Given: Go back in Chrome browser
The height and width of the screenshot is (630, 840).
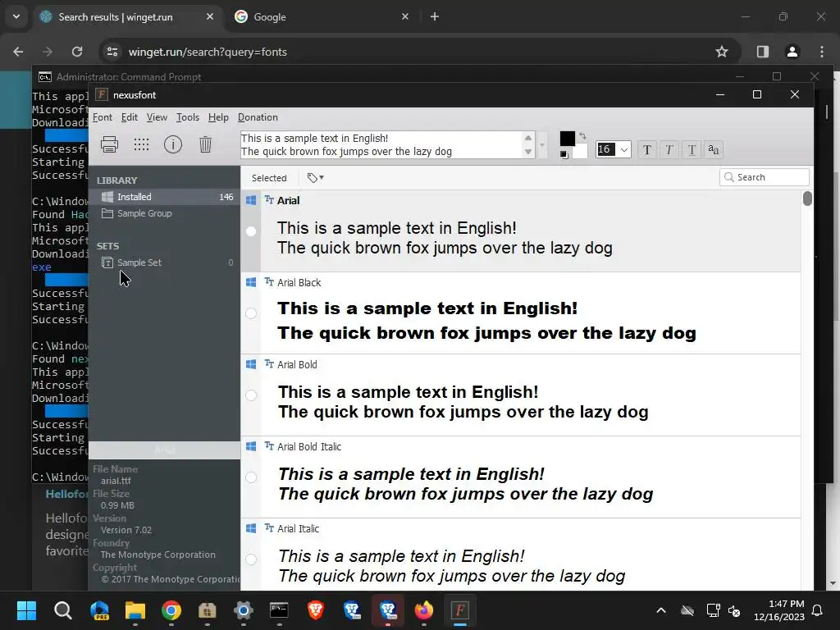Looking at the screenshot, I should coord(18,52).
